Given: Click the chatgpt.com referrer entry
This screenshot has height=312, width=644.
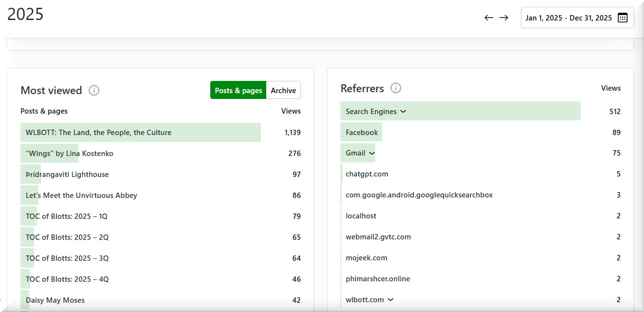Looking at the screenshot, I should pos(367,174).
